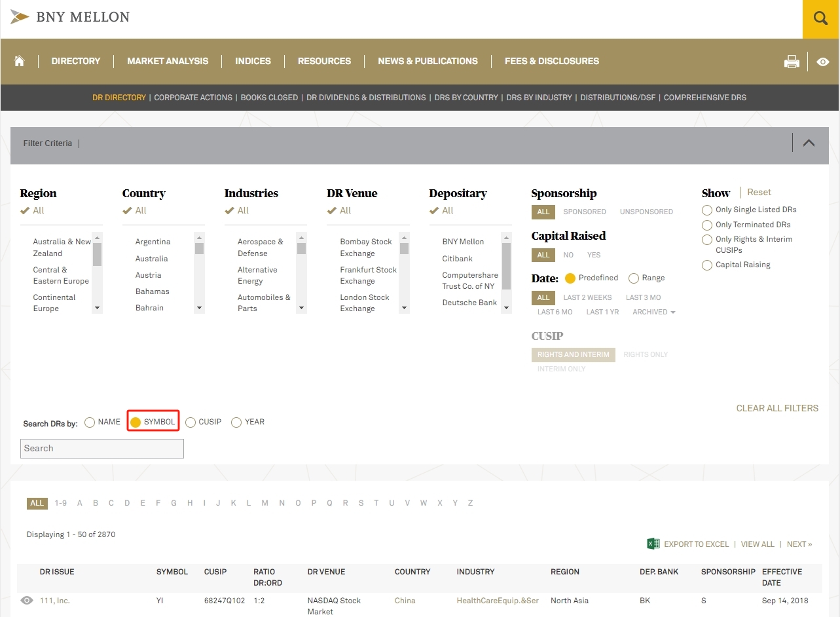Open the ARCHIVED date dropdown
Viewport: 840px width, 617px height.
(653, 312)
